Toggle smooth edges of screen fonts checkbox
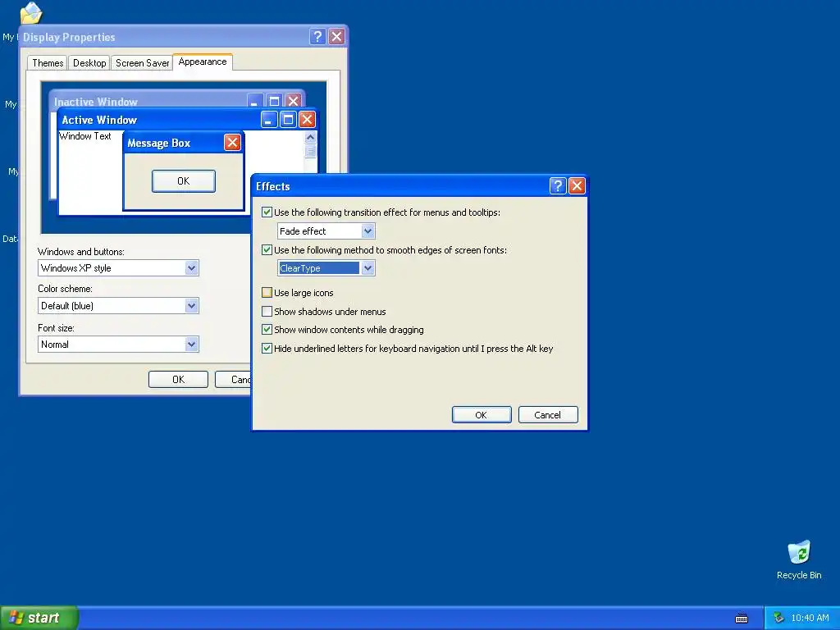840x630 pixels. coord(267,249)
